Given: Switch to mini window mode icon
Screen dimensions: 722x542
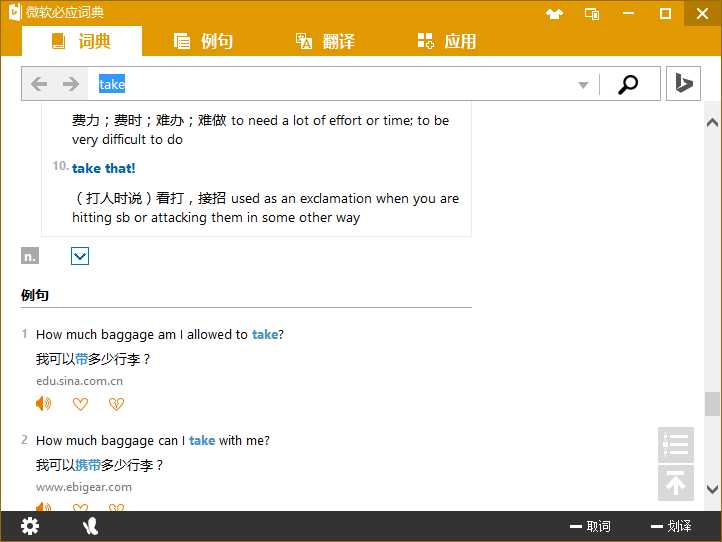Looking at the screenshot, I should [x=592, y=14].
